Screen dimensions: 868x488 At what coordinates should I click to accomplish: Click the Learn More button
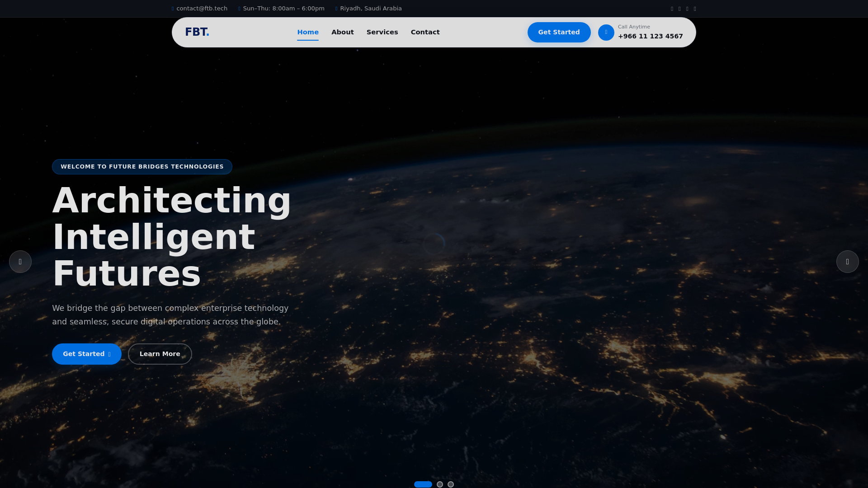tap(160, 354)
